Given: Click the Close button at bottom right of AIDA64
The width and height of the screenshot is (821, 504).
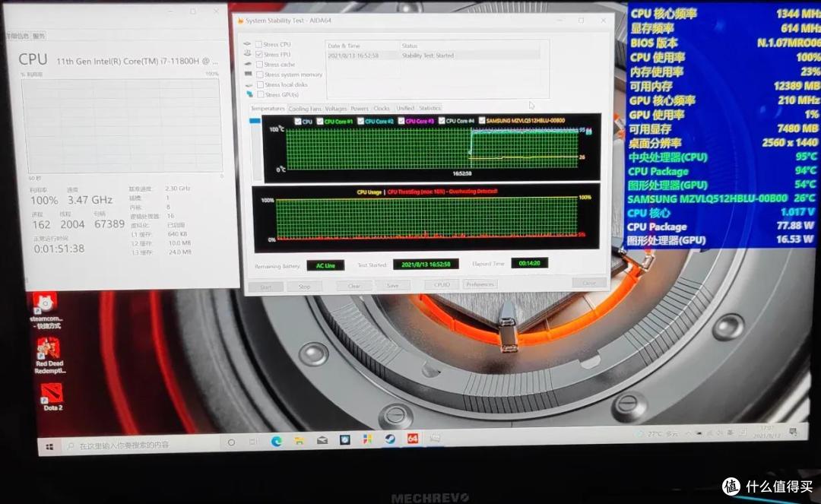Looking at the screenshot, I should [589, 283].
